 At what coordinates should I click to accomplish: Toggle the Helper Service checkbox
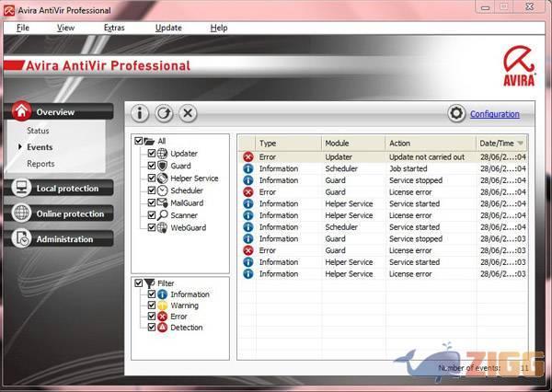[x=152, y=178]
